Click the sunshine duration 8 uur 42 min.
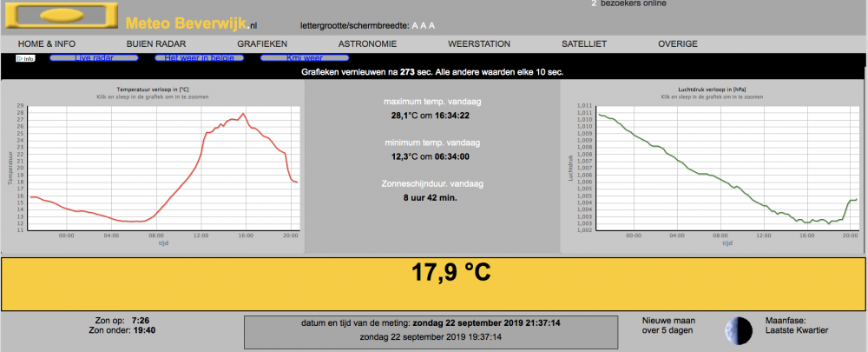868x352 pixels. point(431,196)
